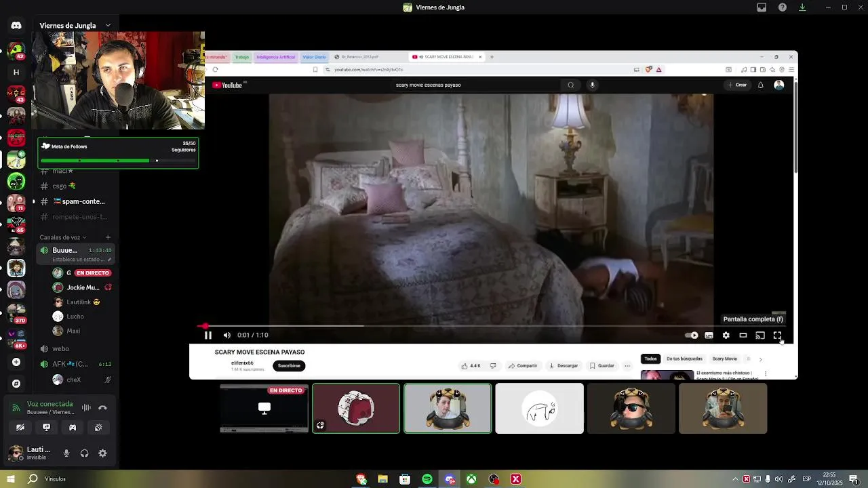The width and height of the screenshot is (868, 488).
Task: Open YouTube player settings gear
Action: (x=726, y=335)
